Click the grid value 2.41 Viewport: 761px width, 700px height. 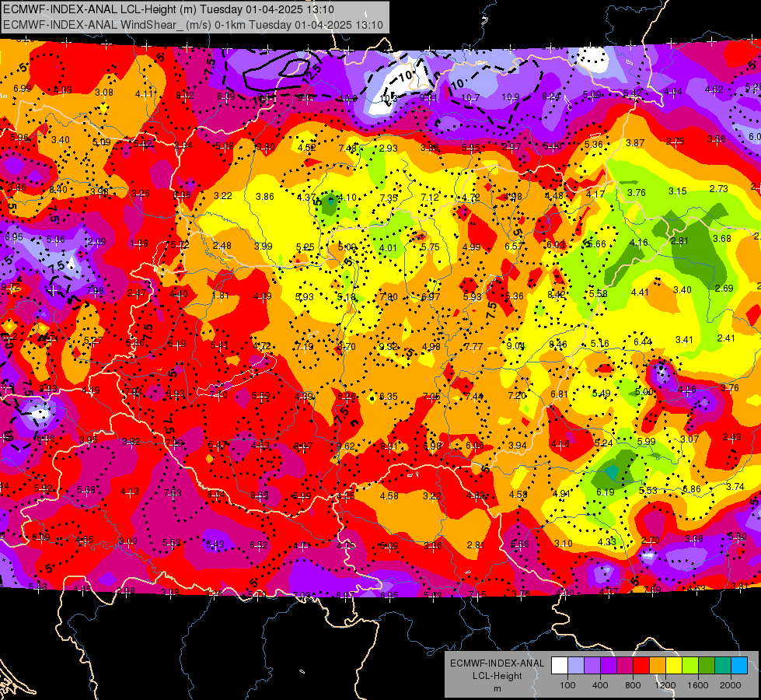[727, 338]
